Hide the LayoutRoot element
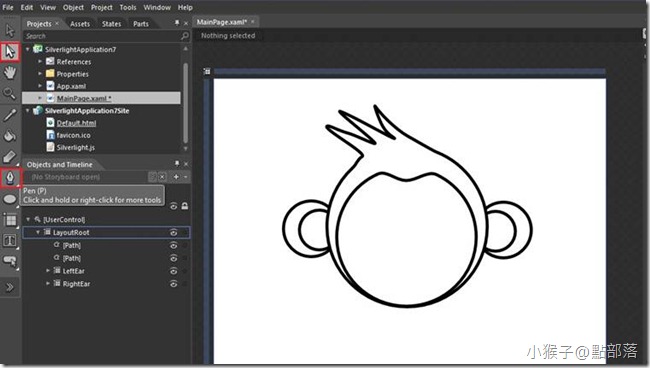The image size is (650, 368). (x=174, y=232)
